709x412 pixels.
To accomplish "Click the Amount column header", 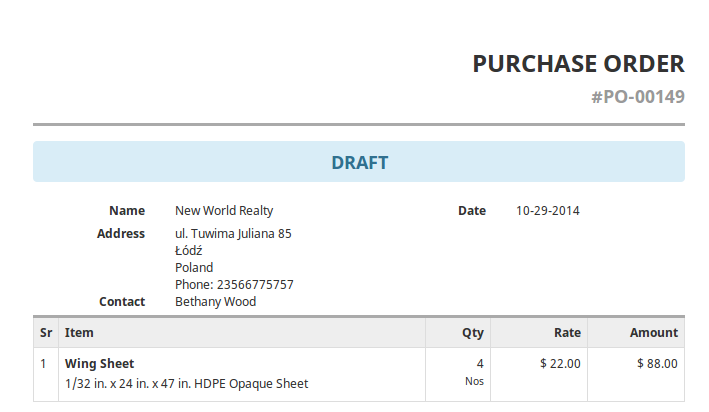I will [x=654, y=333].
